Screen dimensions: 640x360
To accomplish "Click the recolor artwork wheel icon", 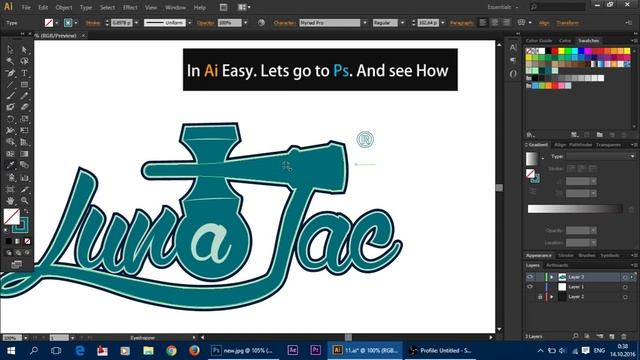I will coord(261,23).
